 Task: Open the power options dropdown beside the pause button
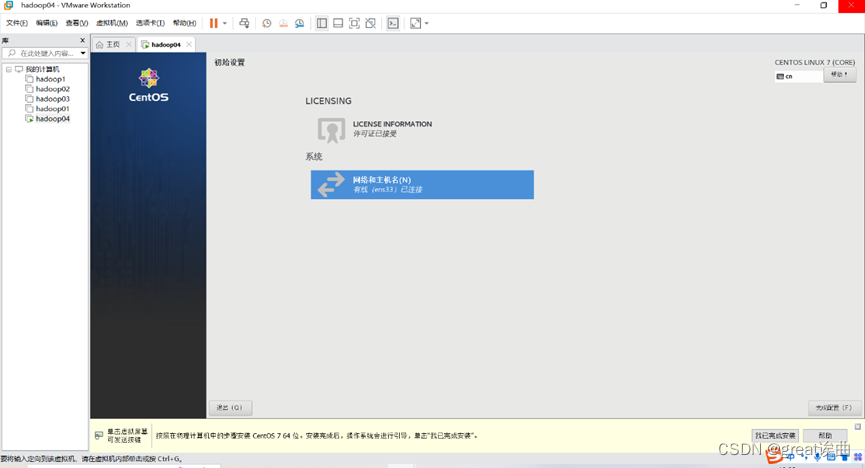[x=225, y=23]
